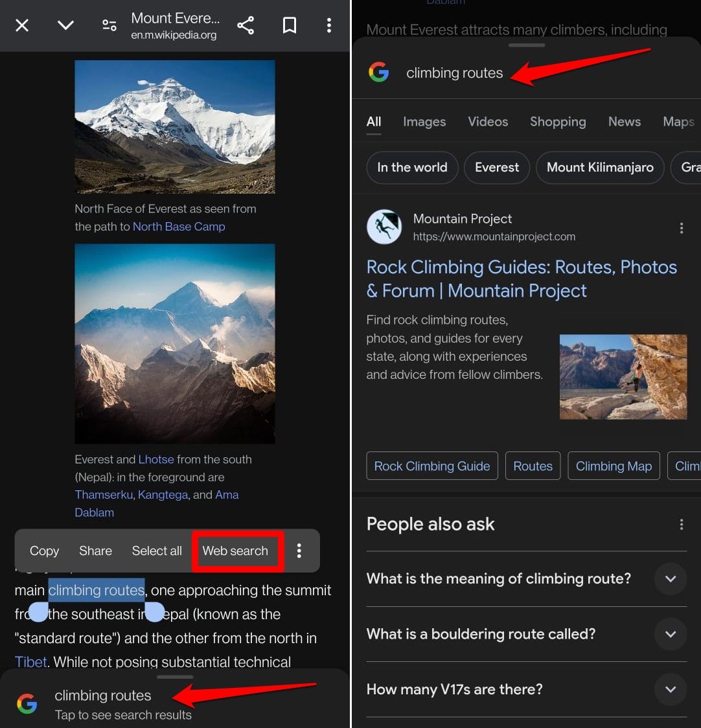Choose Web search in selection menu

click(x=236, y=551)
